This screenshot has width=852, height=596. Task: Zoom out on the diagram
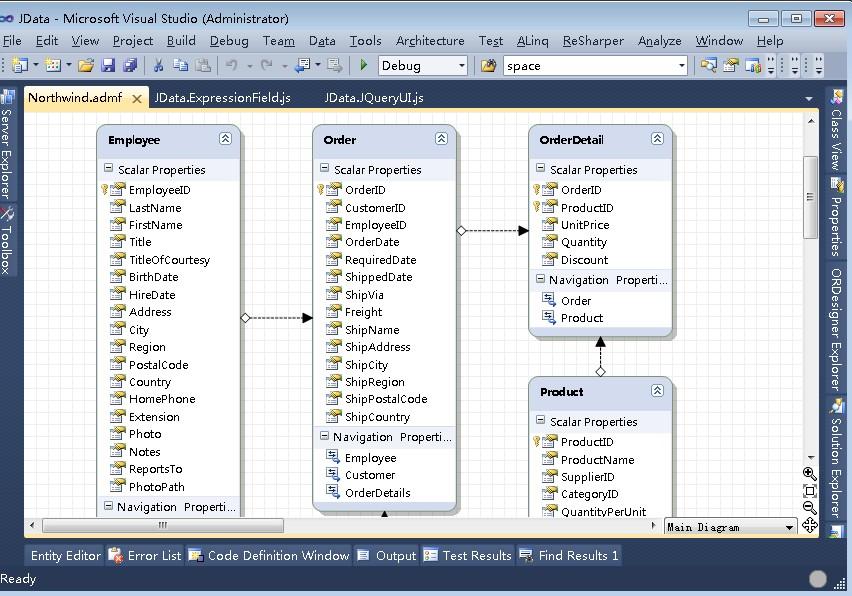810,508
